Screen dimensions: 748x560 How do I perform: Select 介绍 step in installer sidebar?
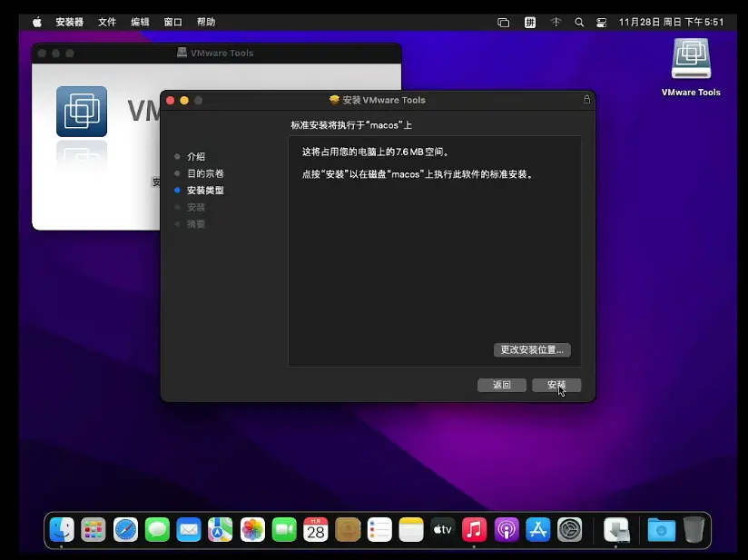(x=196, y=157)
